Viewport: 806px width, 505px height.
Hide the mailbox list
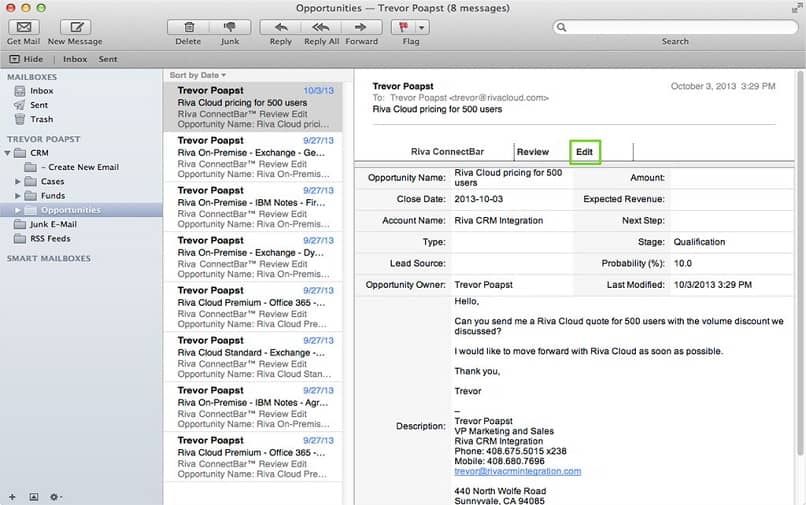(x=26, y=59)
